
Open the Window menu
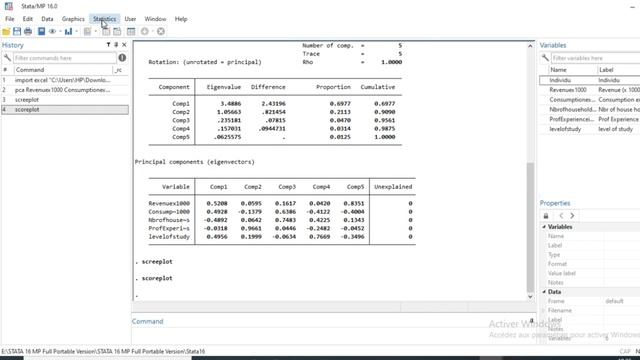156,19
